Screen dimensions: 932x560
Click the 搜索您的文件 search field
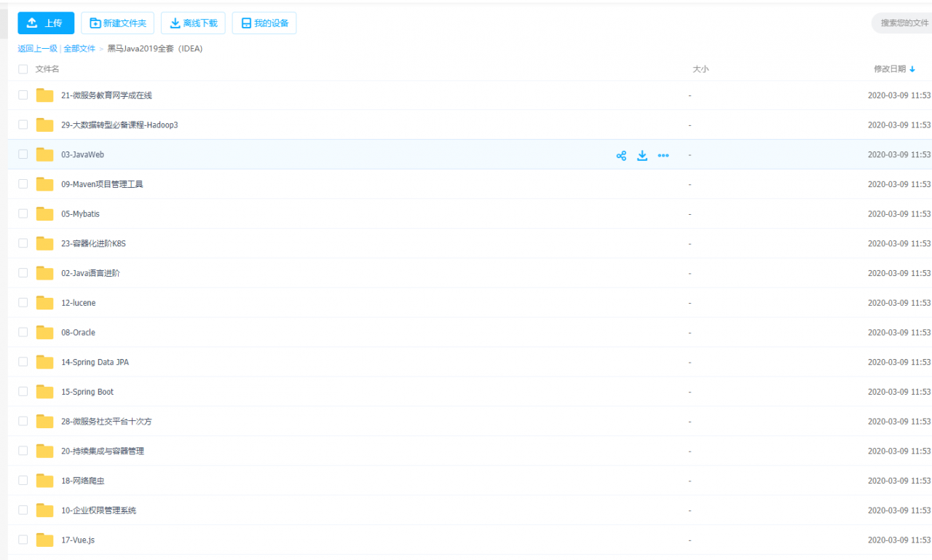[903, 23]
